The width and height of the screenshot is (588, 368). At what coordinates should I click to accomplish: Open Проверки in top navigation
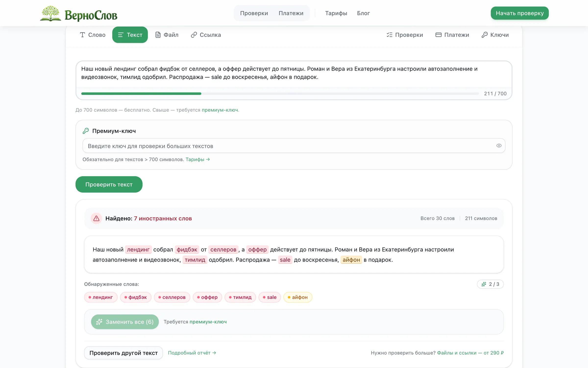coord(254,13)
